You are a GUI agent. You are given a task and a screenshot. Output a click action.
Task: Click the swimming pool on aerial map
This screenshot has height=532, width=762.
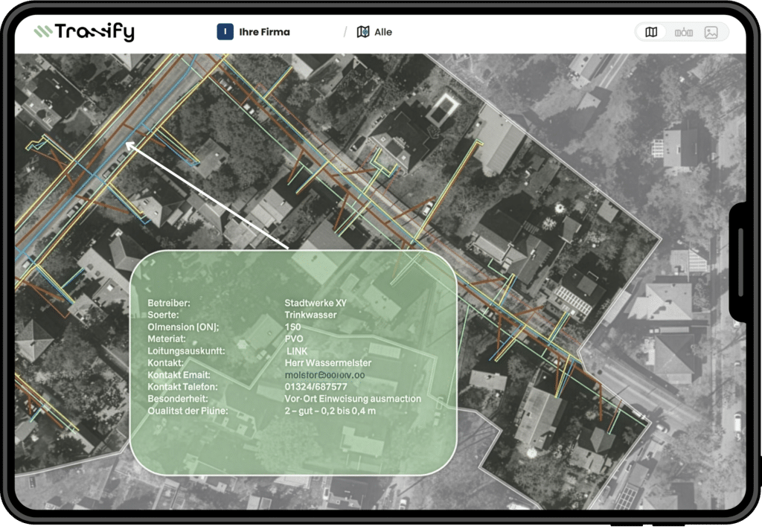click(x=443, y=109)
